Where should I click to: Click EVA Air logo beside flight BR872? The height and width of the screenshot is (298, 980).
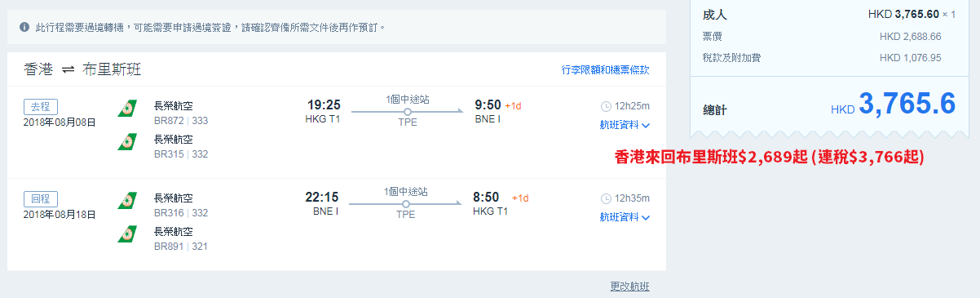(x=126, y=109)
